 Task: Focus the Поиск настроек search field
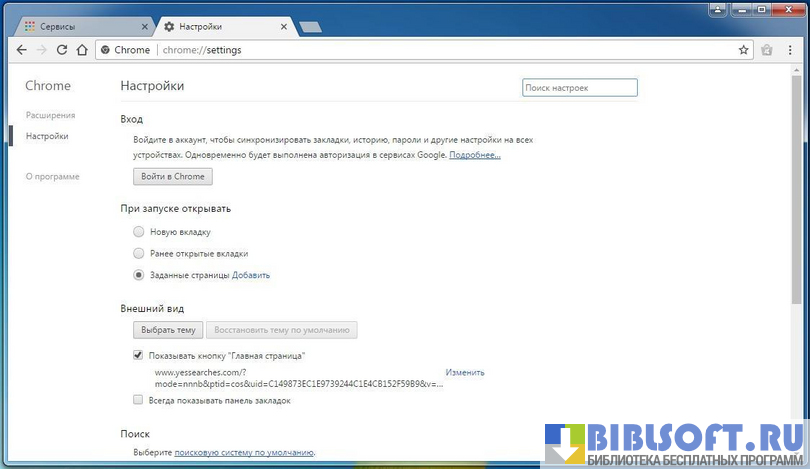coord(579,88)
